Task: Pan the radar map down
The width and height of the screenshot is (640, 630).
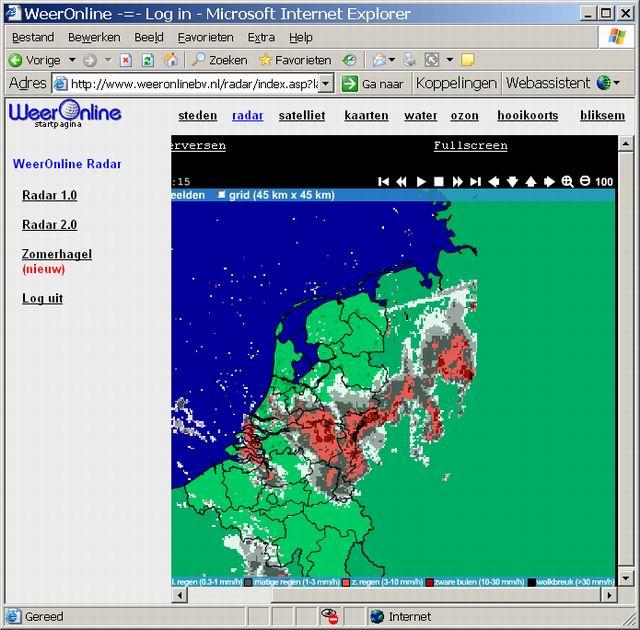Action: (x=512, y=182)
